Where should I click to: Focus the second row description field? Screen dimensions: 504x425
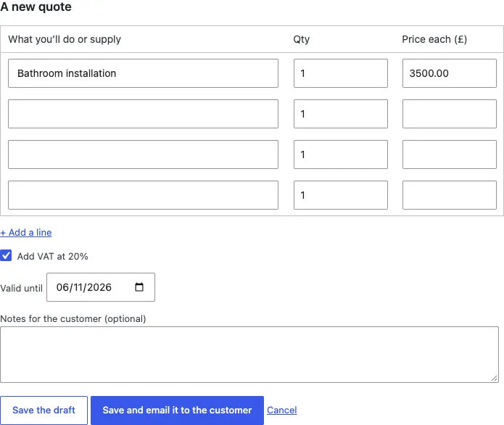[143, 114]
